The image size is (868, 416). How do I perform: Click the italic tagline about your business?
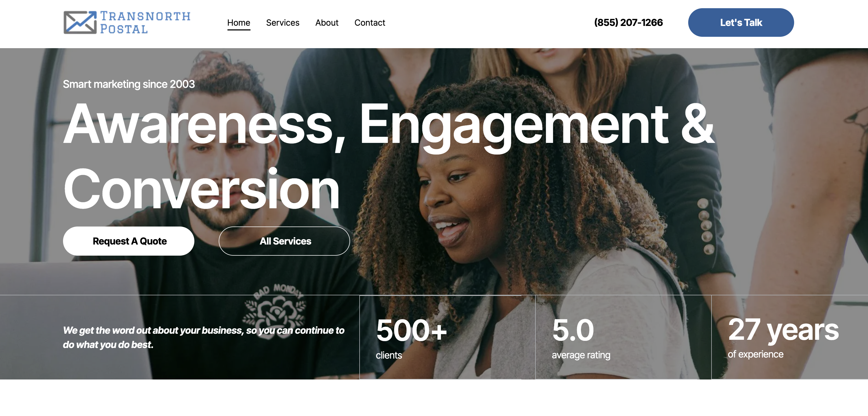click(204, 337)
